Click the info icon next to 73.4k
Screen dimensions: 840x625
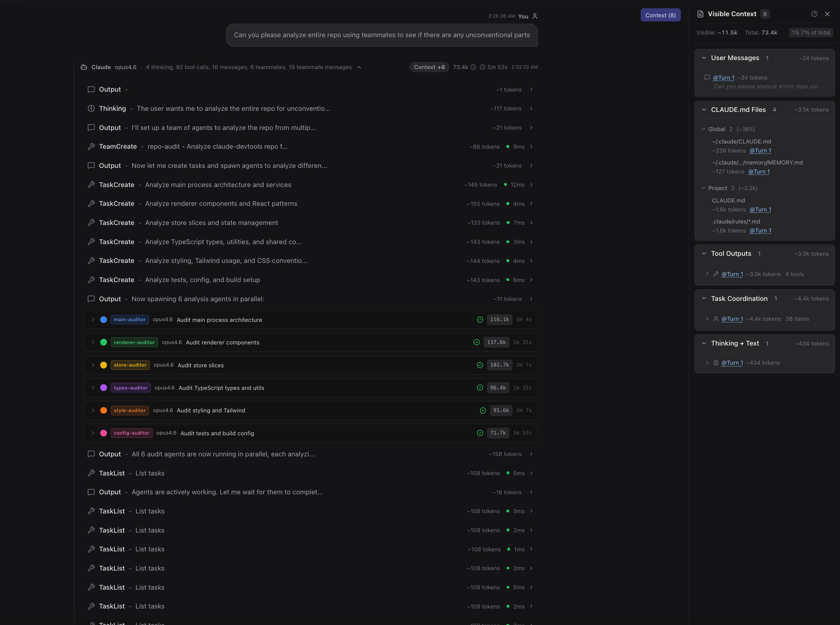[473, 67]
